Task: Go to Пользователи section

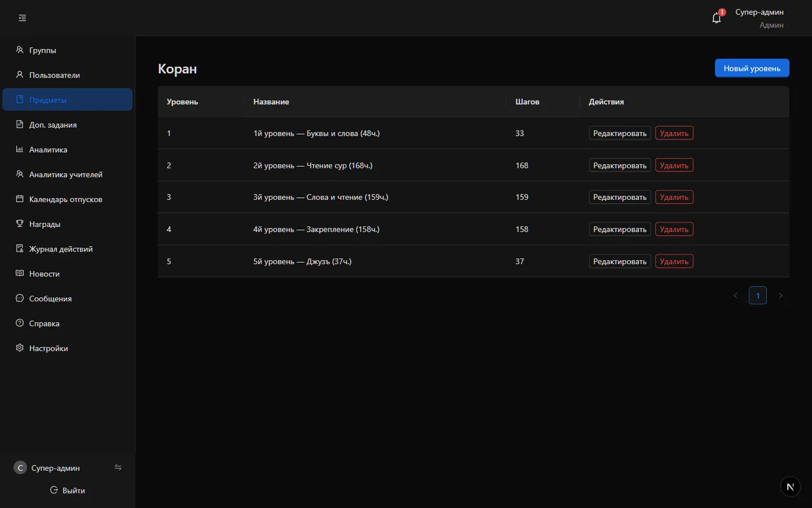Action: [x=67, y=75]
